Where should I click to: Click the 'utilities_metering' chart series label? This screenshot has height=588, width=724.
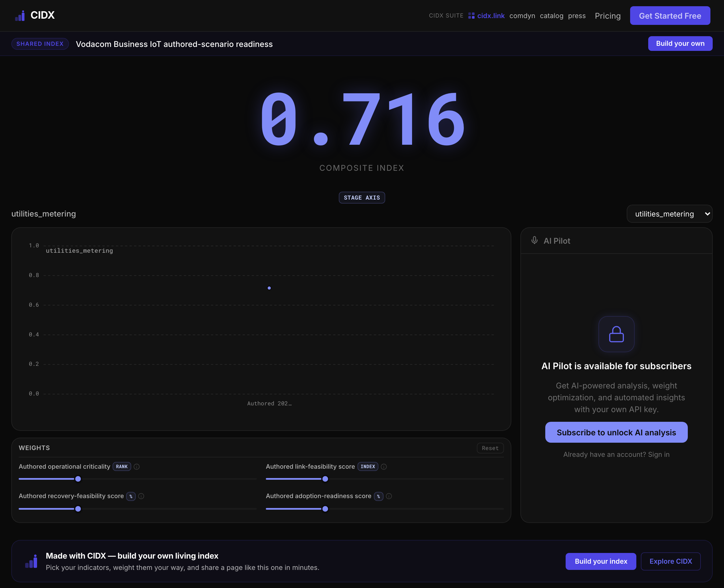[79, 251]
